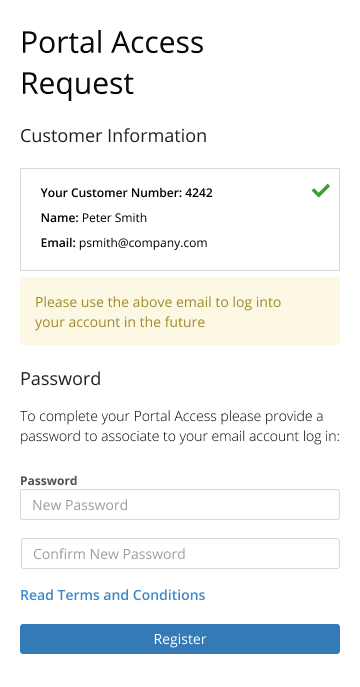This screenshot has height=687, width=360.
Task: Click the Email label in customer box
Action: point(58,243)
